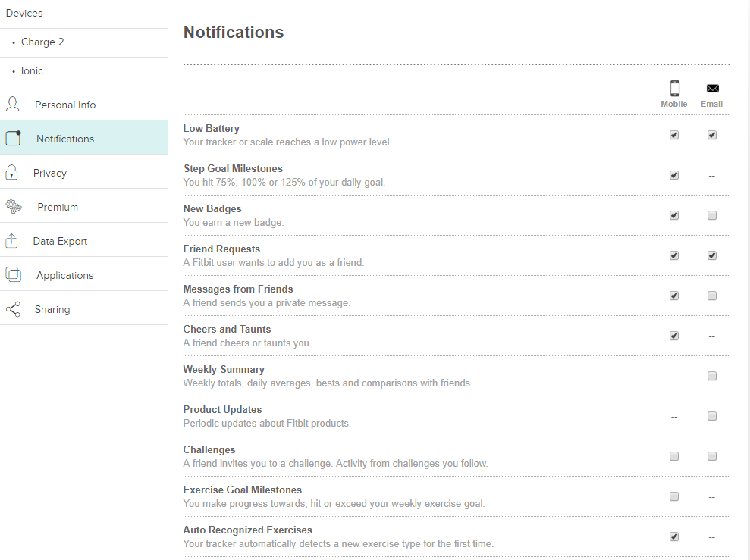Viewport: 750px width, 560px height.
Task: Disable Low Battery email notifications
Action: pyautogui.click(x=711, y=135)
